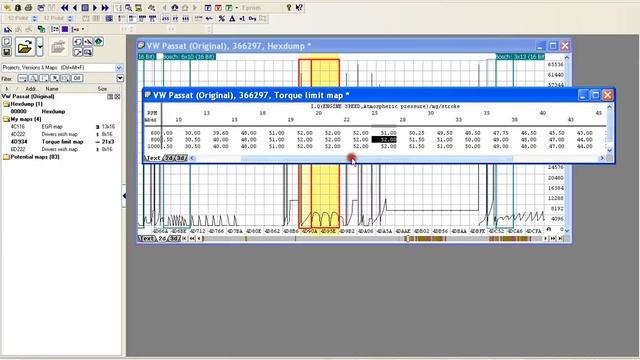640x360 pixels.
Task: Switch to 2d tab in Hexdump window
Action: point(162,238)
